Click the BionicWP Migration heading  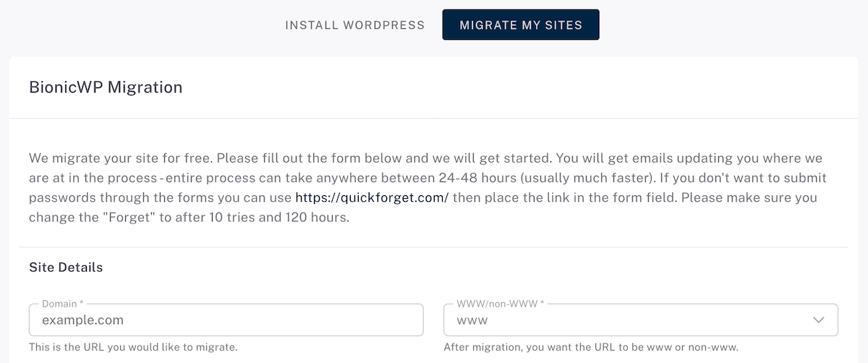tap(106, 87)
